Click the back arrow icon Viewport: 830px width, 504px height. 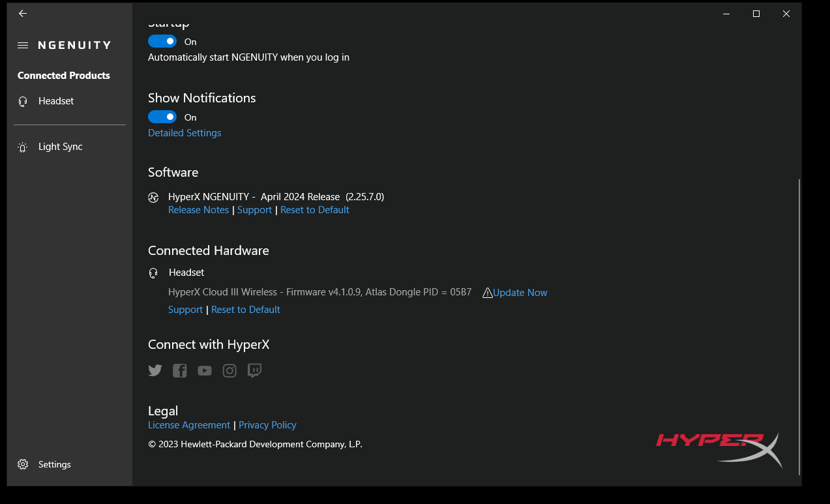(x=23, y=14)
